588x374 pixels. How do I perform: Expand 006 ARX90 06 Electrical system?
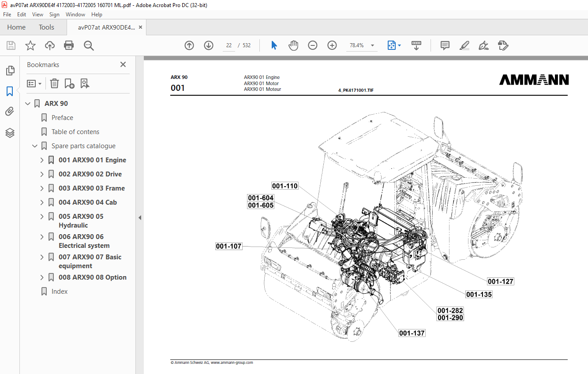point(42,237)
